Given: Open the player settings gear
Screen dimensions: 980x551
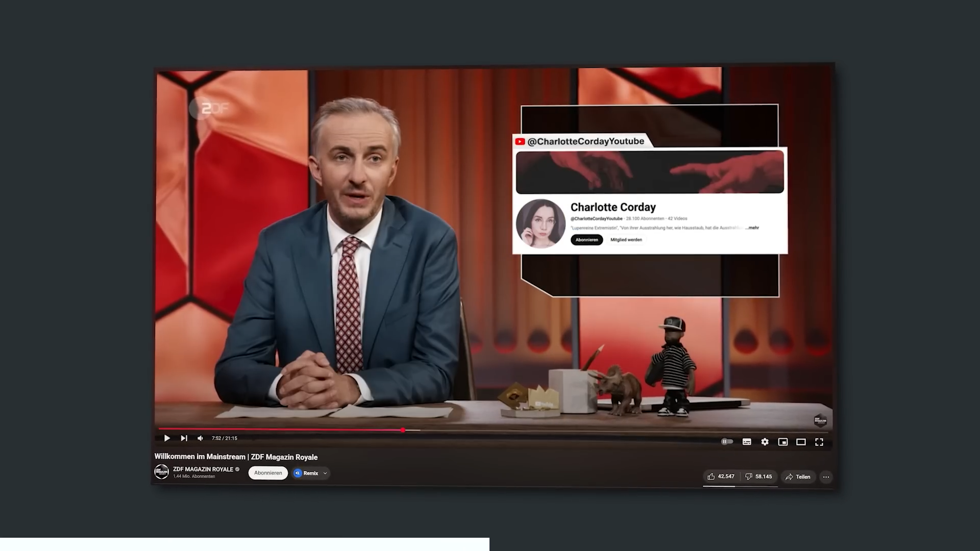Looking at the screenshot, I should point(765,442).
